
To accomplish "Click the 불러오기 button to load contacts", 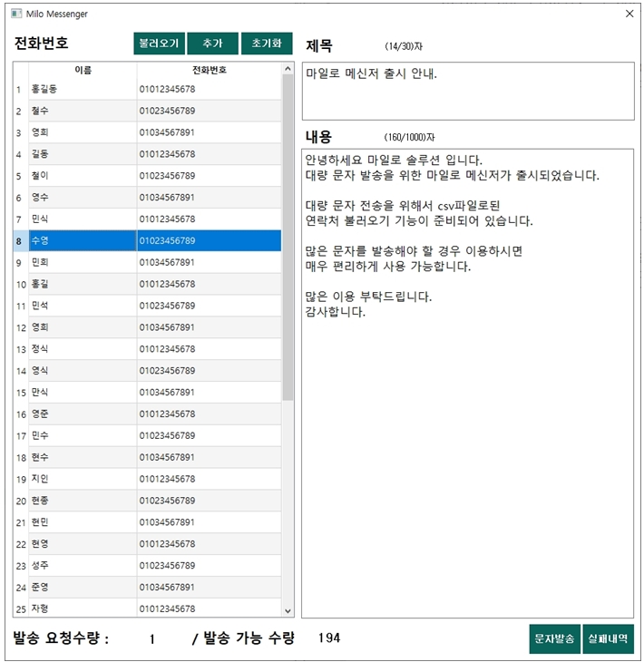I will point(159,44).
